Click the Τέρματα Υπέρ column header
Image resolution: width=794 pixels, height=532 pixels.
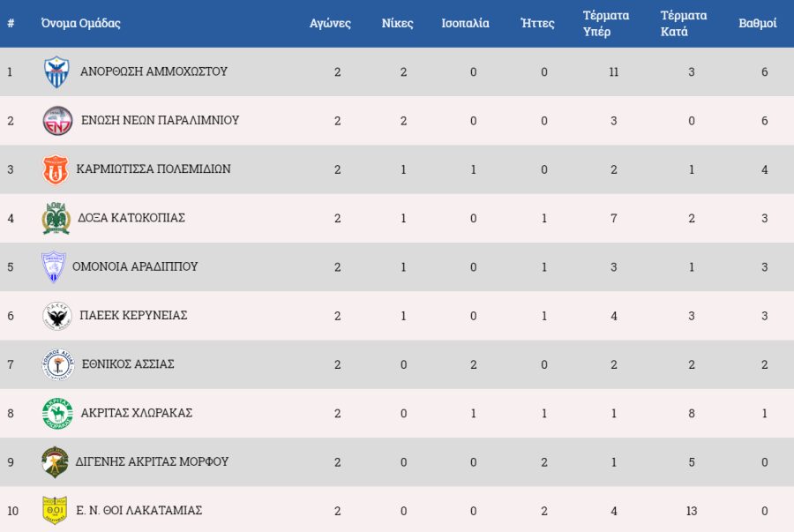pos(606,23)
